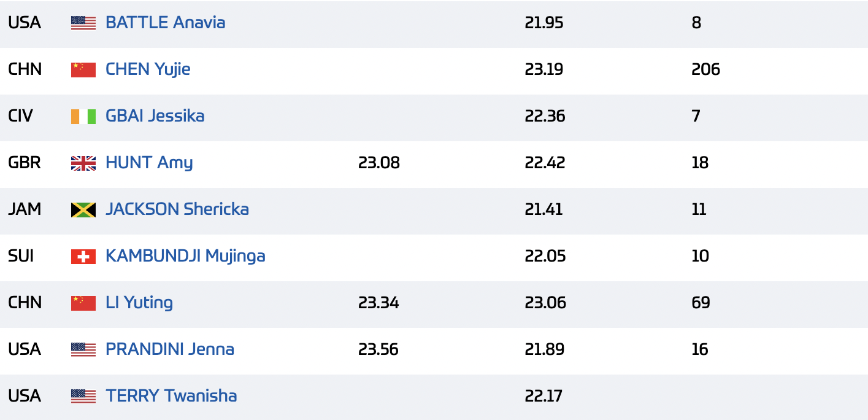The width and height of the screenshot is (868, 420).
Task: Open BATTLE Anavia athlete profile
Action: point(166,23)
